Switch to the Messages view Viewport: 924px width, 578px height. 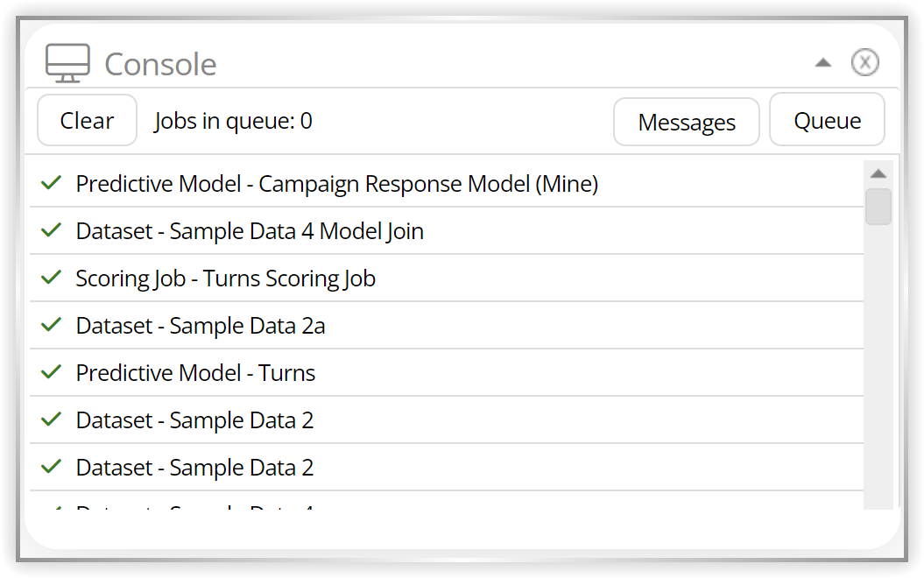(687, 122)
